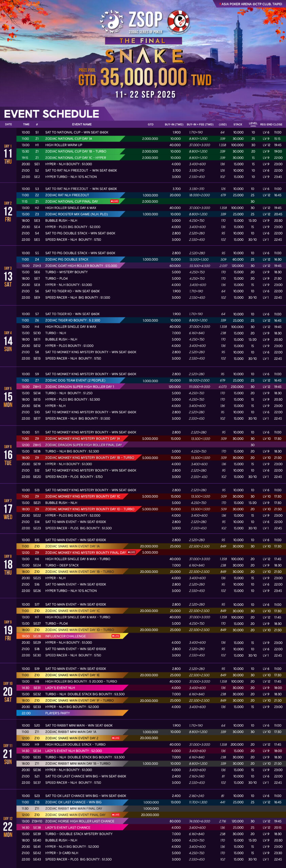Select 'ZODIAC MONKEY KING MYSTERY BOUNTY DAY 1A'
The height and width of the screenshot is (868, 286).
coord(82,439)
